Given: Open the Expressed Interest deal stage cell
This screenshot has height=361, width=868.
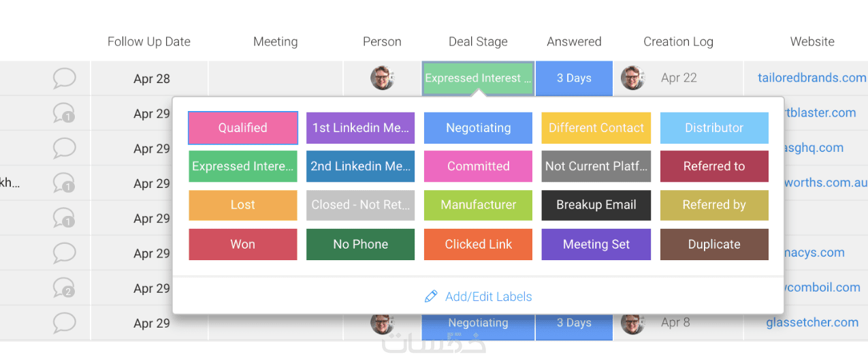Looking at the screenshot, I should pyautogui.click(x=478, y=78).
